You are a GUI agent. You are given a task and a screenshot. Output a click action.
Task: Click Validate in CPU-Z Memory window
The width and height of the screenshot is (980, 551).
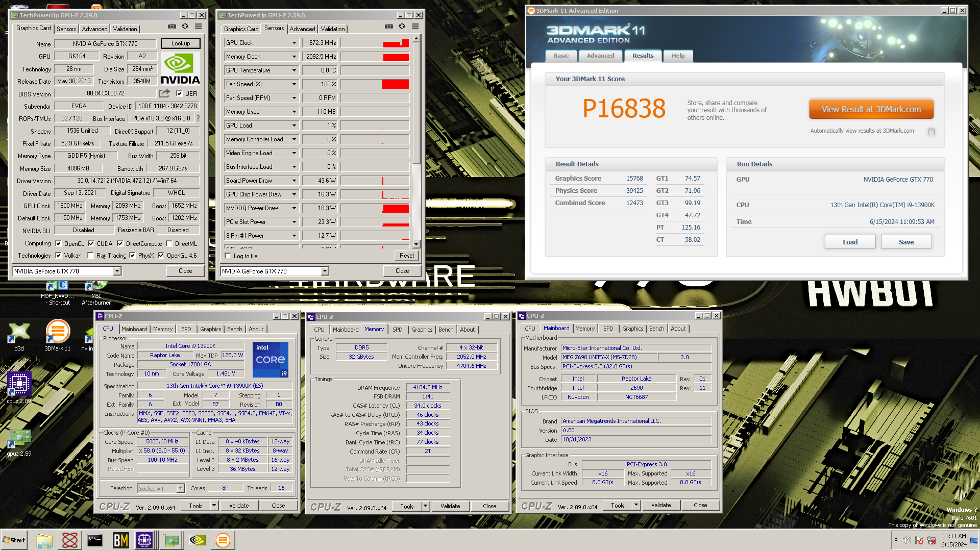coord(450,506)
